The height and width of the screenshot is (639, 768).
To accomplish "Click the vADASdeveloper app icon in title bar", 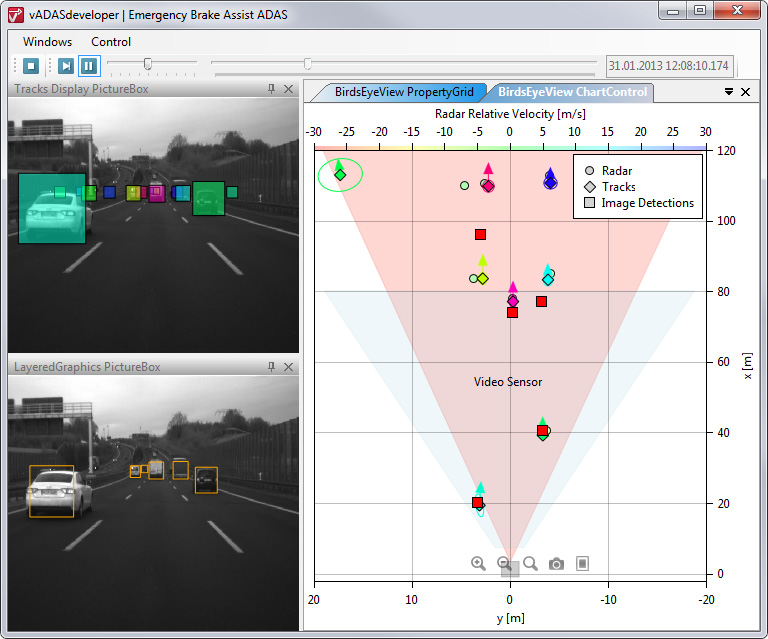I will 16,15.
